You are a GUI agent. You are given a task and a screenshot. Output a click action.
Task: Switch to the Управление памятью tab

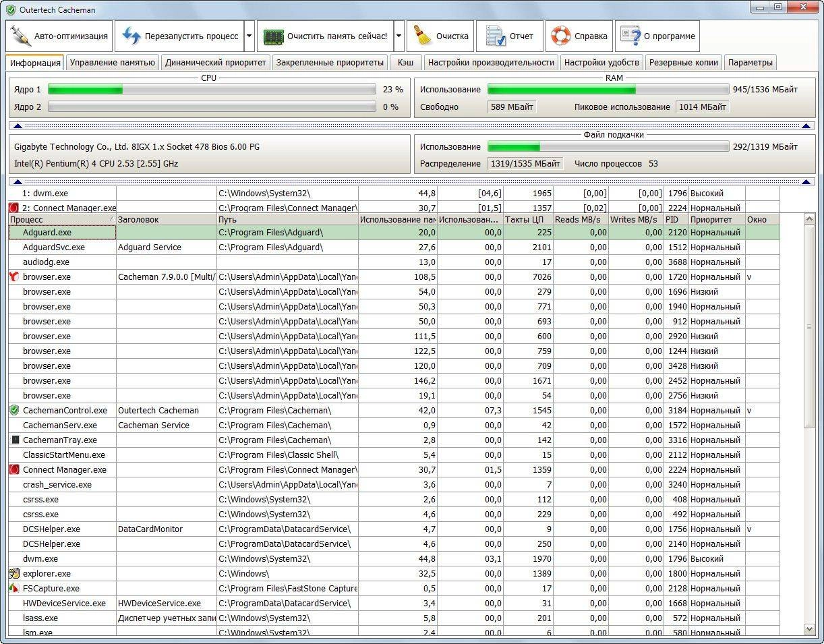[x=113, y=63]
